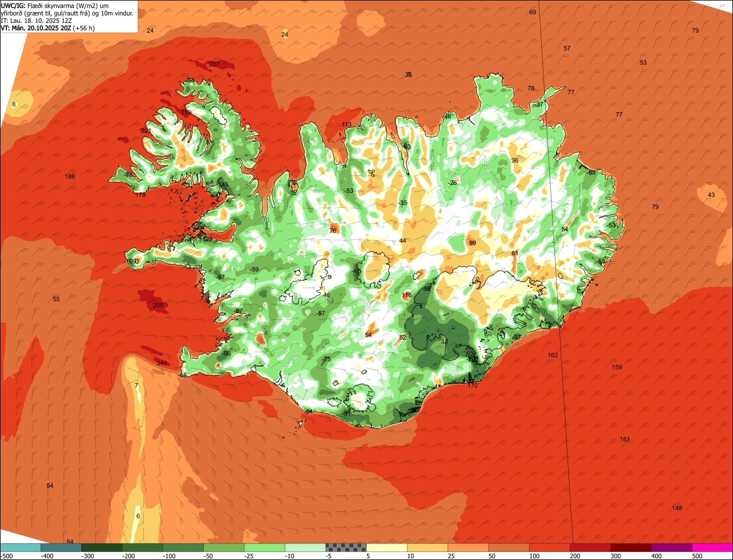Click the '221' value on the Westfjords coast
The height and width of the screenshot is (560, 733).
click(146, 131)
